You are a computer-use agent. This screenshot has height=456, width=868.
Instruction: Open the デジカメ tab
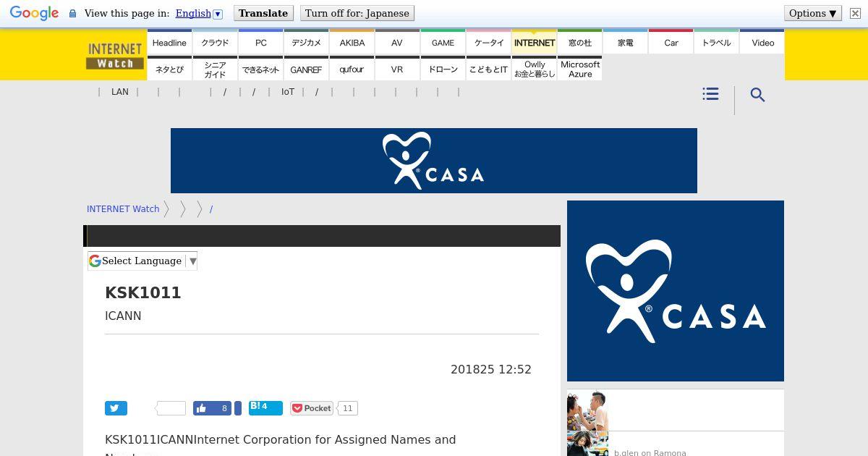click(306, 42)
